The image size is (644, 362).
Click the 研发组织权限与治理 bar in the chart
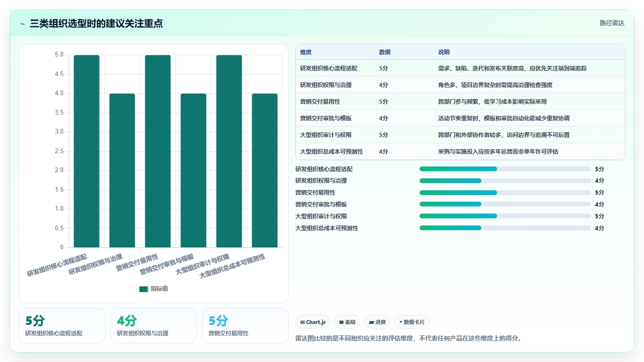point(122,170)
